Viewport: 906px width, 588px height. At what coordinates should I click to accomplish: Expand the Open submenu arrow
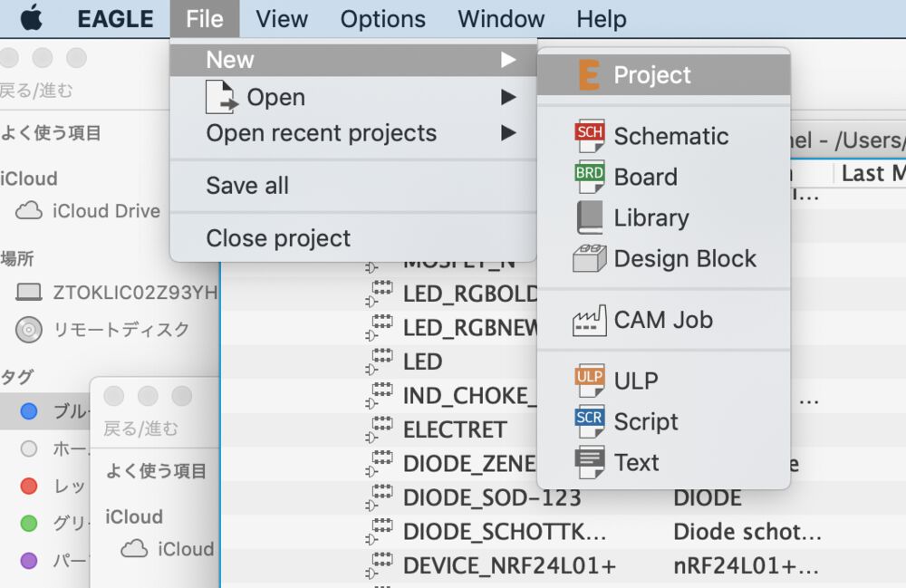tap(508, 97)
